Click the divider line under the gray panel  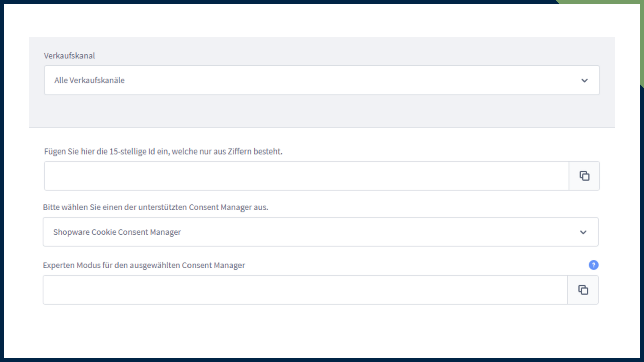pos(321,127)
